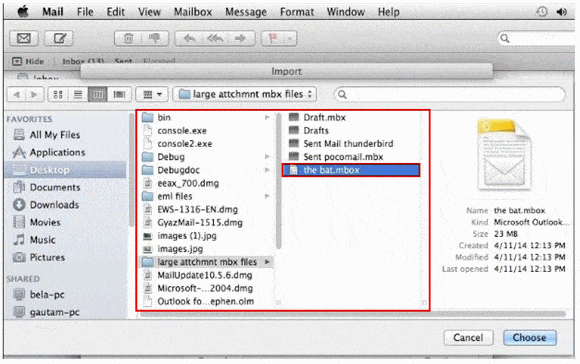This screenshot has height=364, width=580.
Task: Open the Mailbox menu
Action: click(193, 12)
